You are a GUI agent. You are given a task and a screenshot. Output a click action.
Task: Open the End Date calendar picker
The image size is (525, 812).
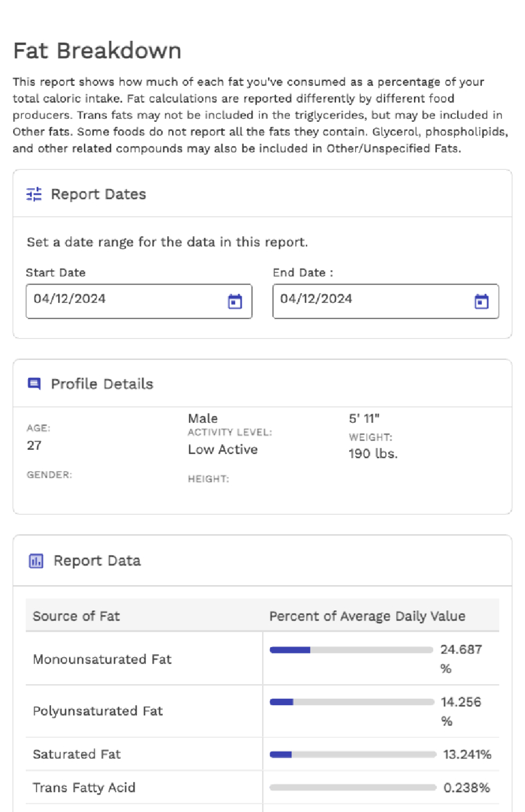tap(481, 301)
